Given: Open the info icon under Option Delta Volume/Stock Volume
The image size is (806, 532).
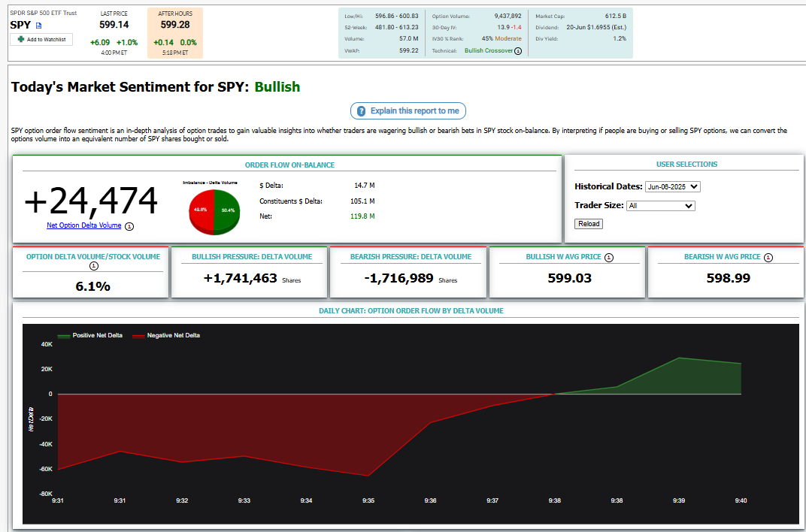Looking at the screenshot, I should click(93, 266).
